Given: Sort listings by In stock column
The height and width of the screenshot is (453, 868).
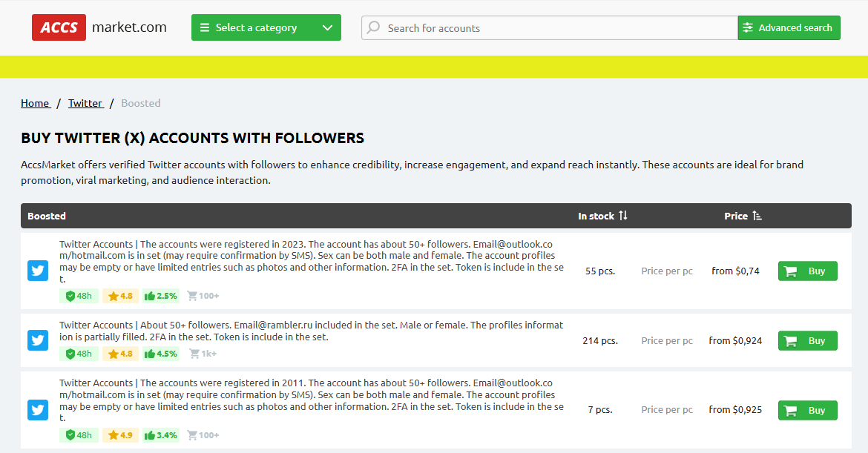Looking at the screenshot, I should (x=602, y=216).
